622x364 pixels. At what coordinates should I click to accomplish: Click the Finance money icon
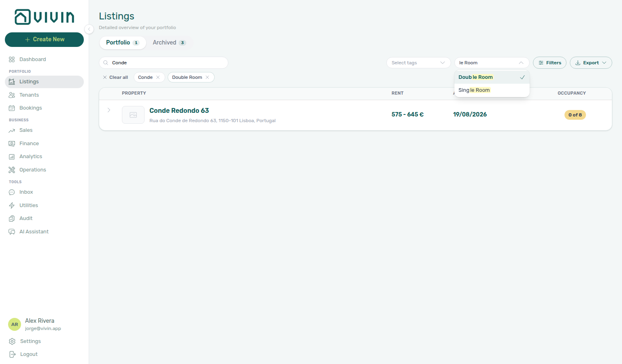12,144
